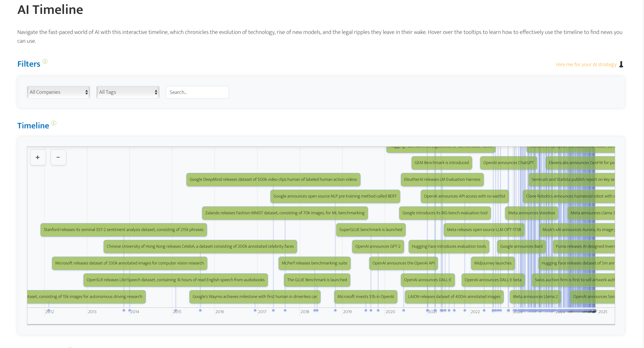
Task: Click the 2016 label on the time axis
Action: click(219, 312)
